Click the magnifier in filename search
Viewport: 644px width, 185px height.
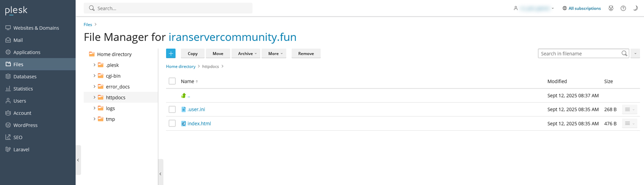[x=624, y=54]
